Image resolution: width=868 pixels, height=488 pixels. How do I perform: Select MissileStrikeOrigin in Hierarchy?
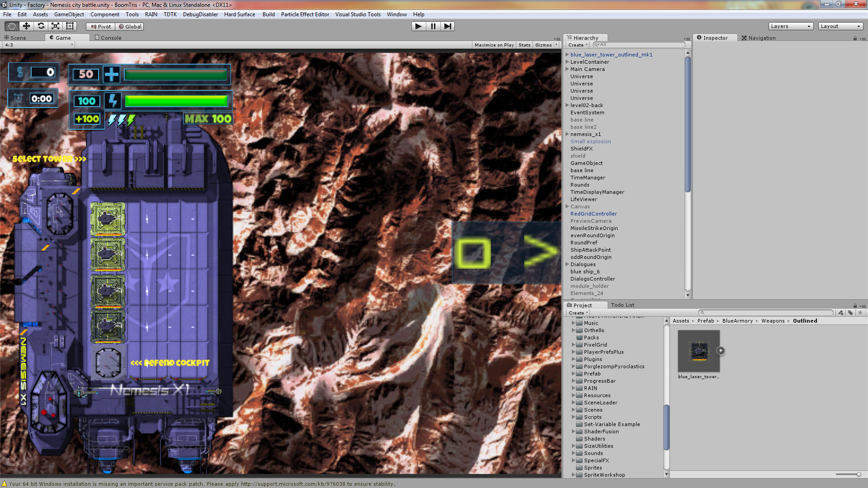[x=594, y=228]
